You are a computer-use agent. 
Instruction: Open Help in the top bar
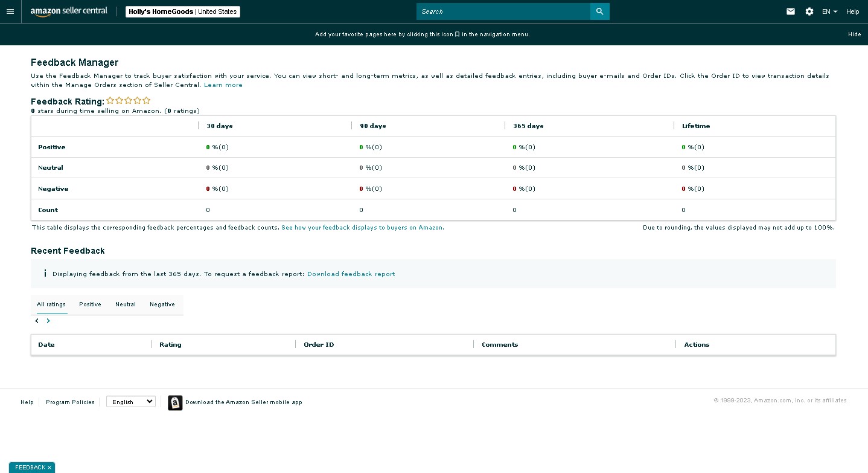coord(852,11)
